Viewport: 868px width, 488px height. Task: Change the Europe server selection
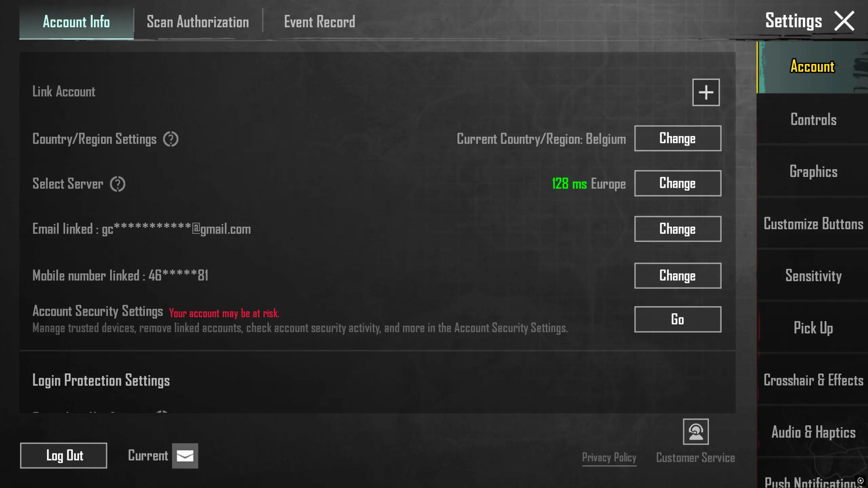point(677,183)
